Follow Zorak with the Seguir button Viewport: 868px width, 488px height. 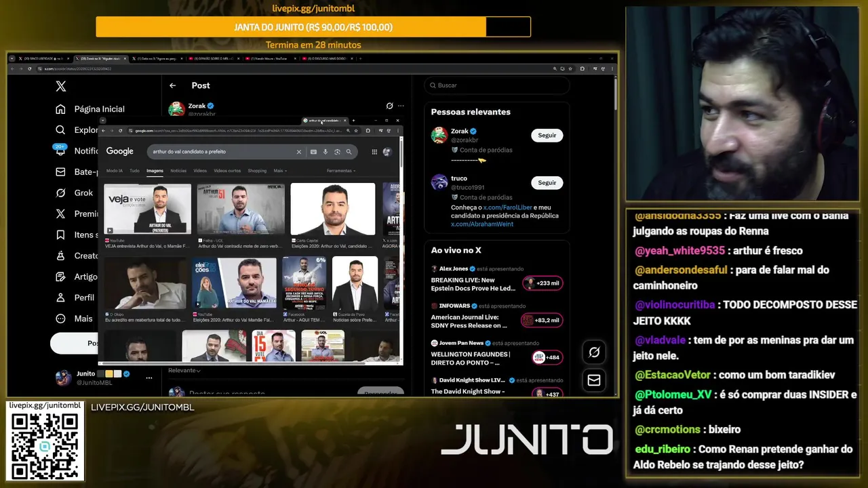click(x=547, y=136)
